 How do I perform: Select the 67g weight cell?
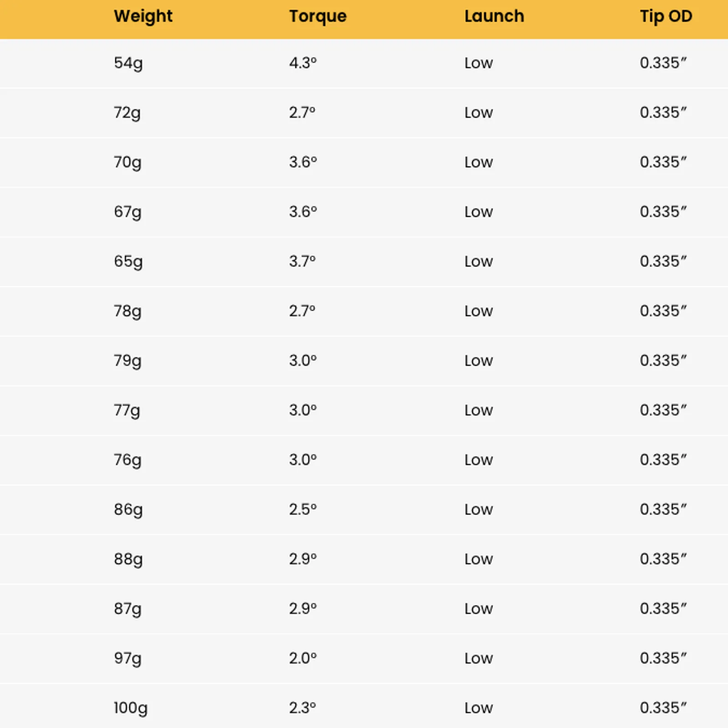(127, 212)
